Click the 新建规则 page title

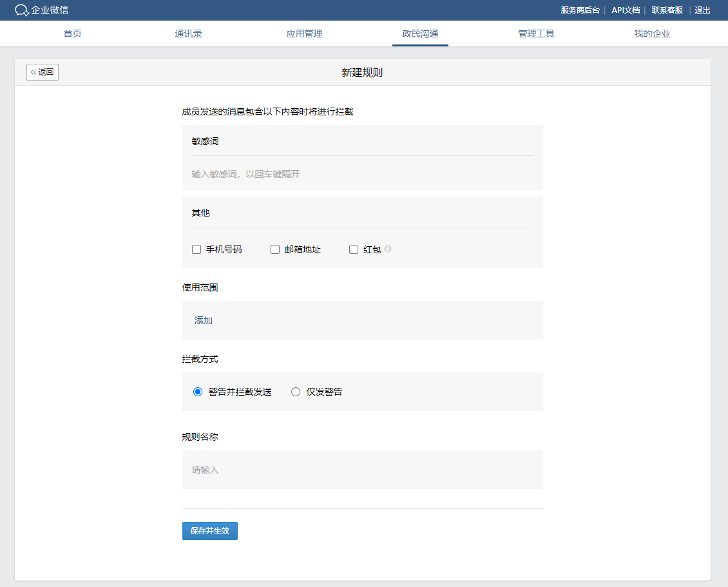coord(362,72)
